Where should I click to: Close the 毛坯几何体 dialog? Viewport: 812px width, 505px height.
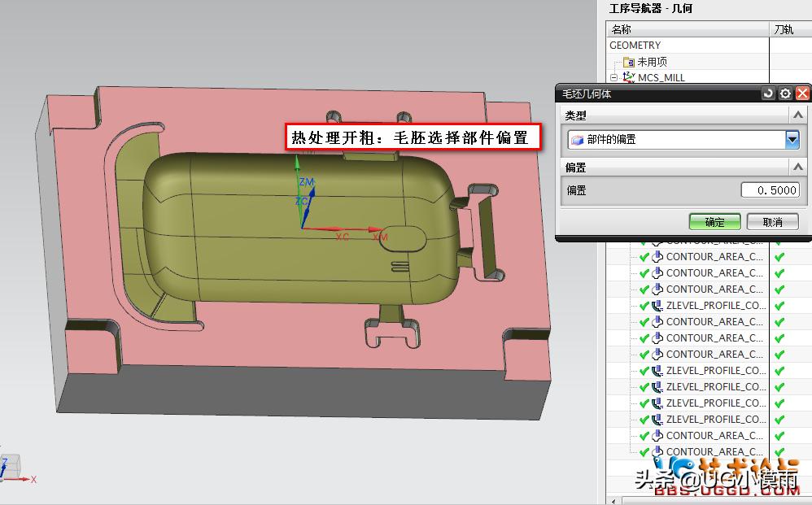click(x=802, y=94)
